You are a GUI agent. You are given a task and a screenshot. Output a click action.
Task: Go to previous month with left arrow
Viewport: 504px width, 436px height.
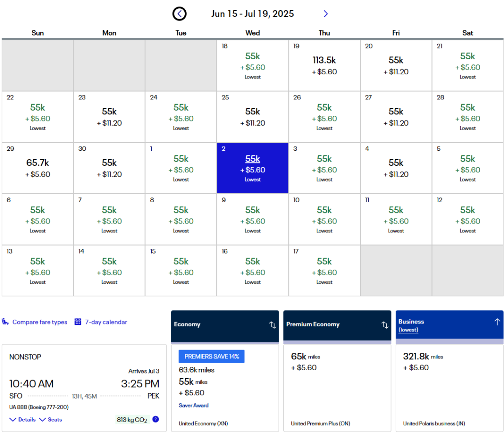coord(179,14)
